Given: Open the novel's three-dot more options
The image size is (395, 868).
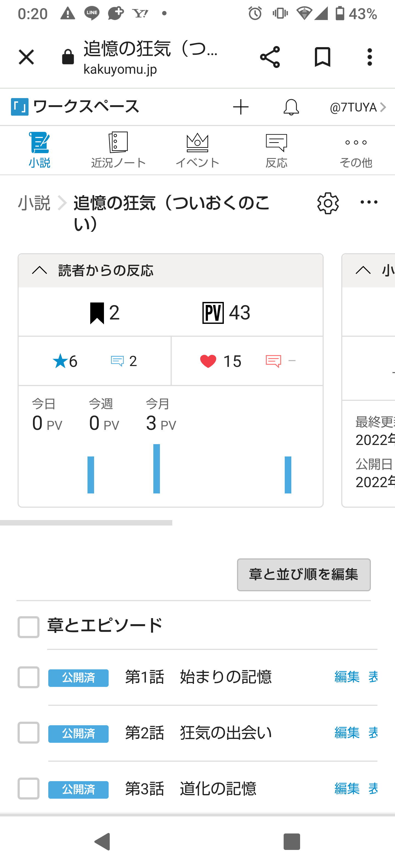Looking at the screenshot, I should pos(369,202).
